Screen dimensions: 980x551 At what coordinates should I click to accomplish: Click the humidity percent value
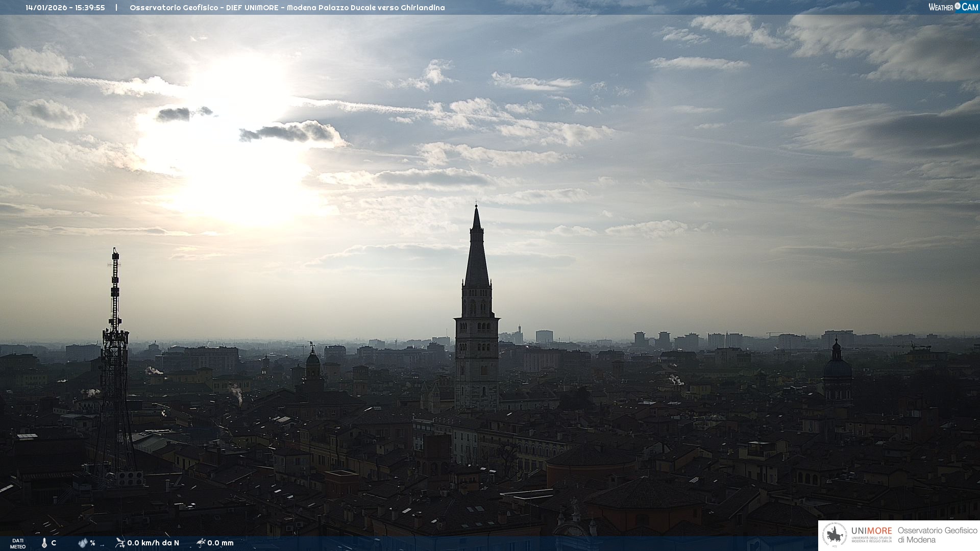tap(92, 543)
